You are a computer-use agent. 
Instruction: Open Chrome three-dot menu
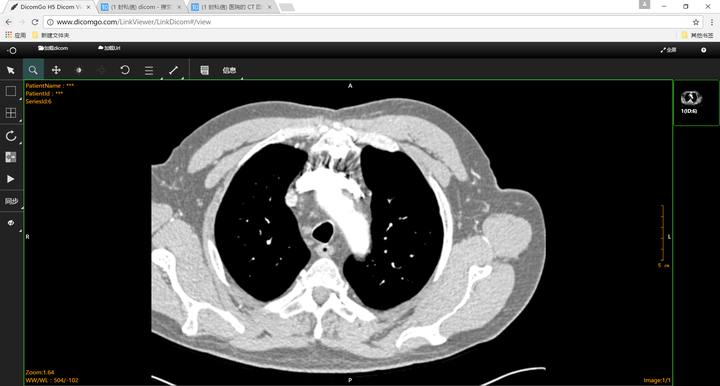(x=712, y=22)
